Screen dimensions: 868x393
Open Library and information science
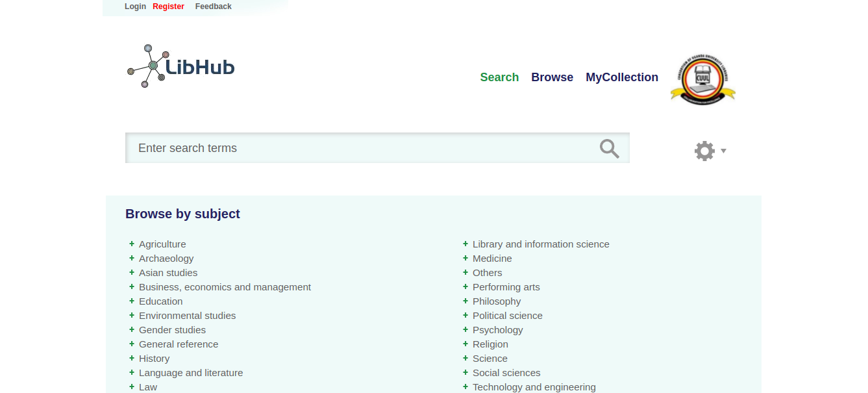pos(541,244)
